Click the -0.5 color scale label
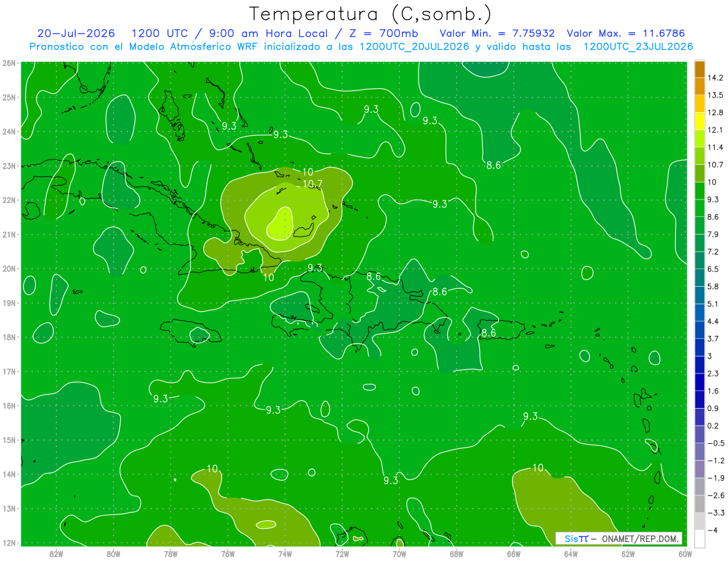 tap(716, 443)
